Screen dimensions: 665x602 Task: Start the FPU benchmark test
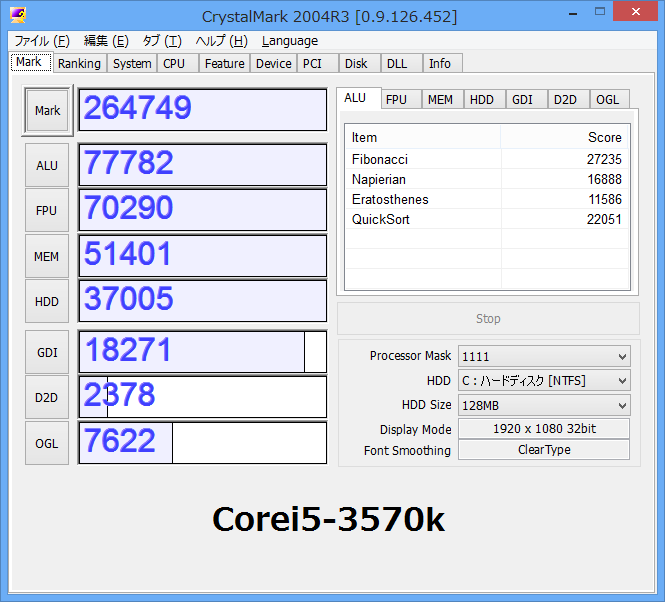tap(47, 211)
